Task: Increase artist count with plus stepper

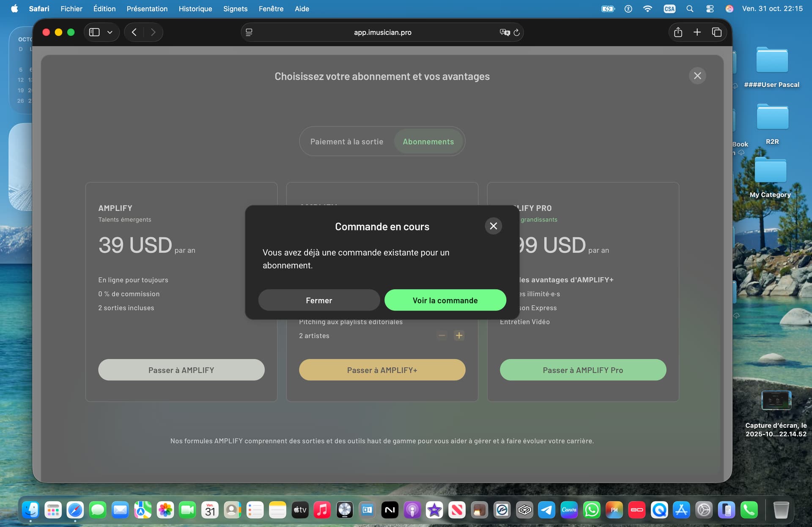Action: 459,336
